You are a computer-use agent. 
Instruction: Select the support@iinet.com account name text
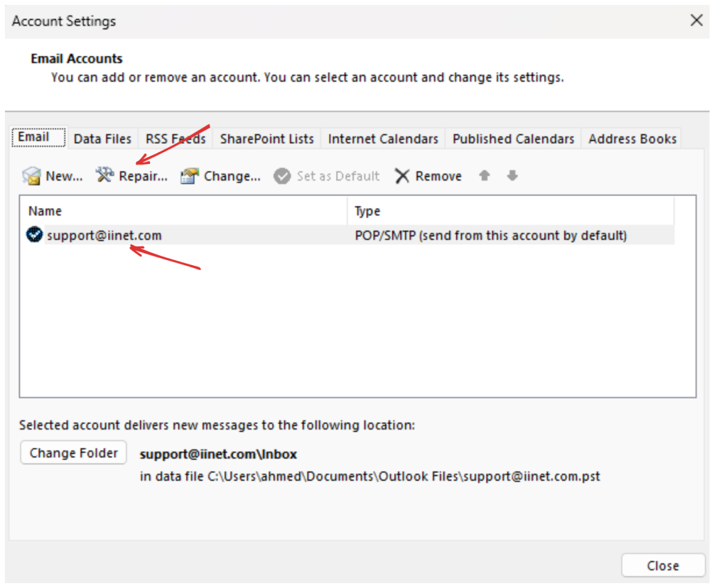105,235
